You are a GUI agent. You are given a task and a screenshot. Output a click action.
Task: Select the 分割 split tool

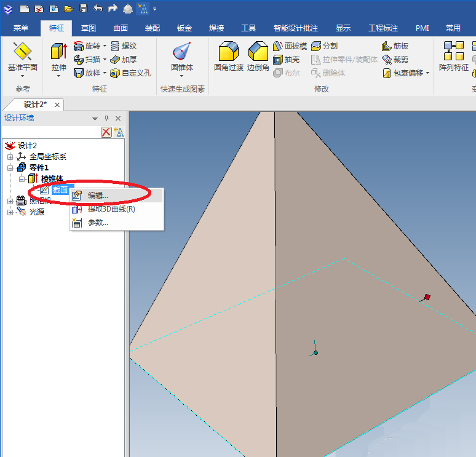click(x=325, y=46)
